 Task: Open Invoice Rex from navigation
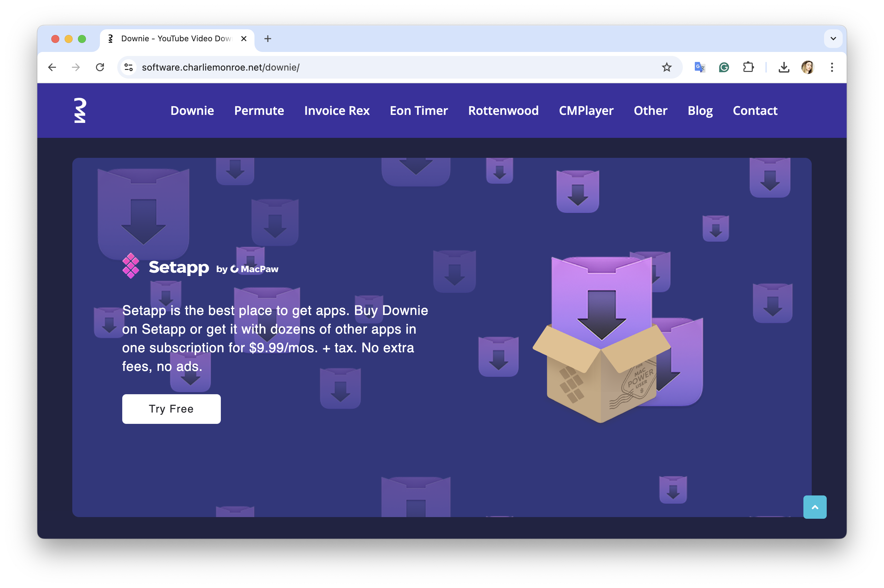point(336,111)
